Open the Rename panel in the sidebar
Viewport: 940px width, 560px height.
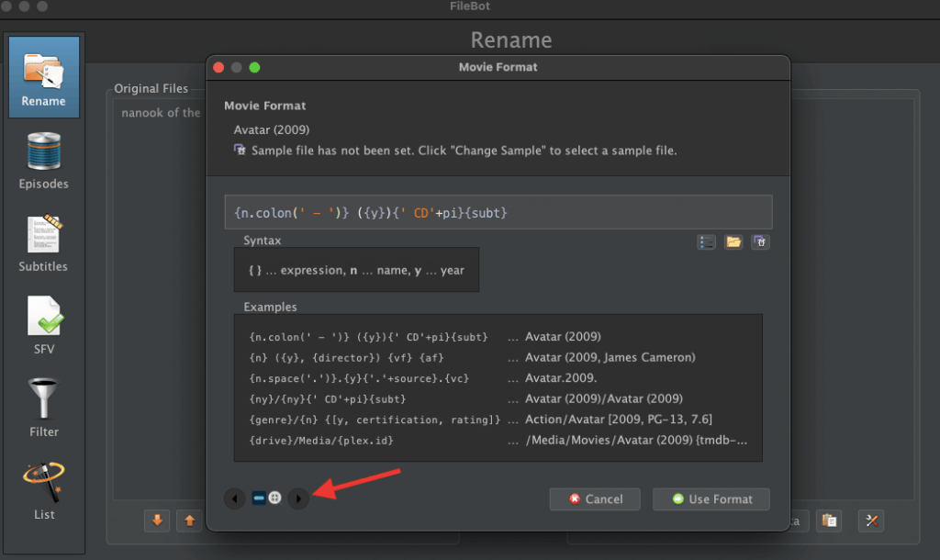[x=44, y=77]
